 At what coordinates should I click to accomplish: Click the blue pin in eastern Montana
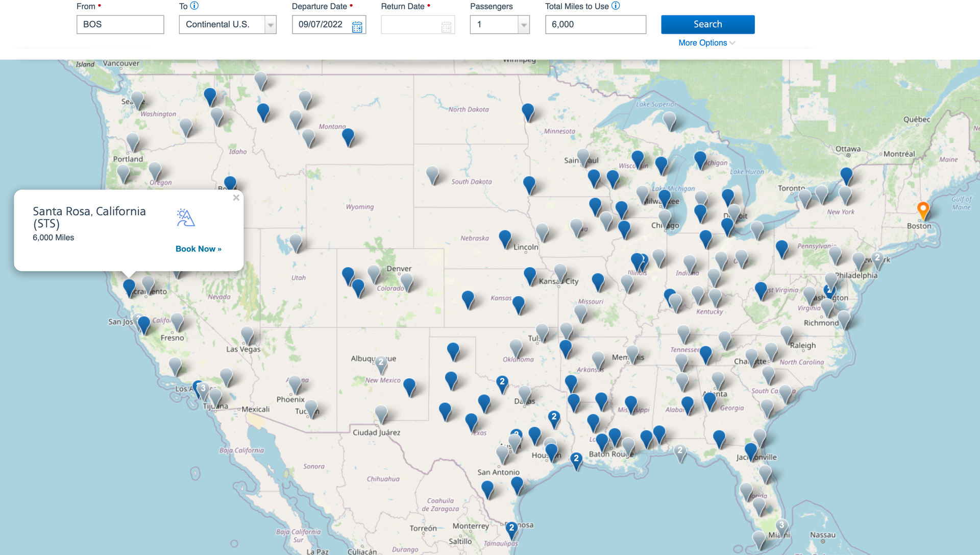tap(348, 137)
